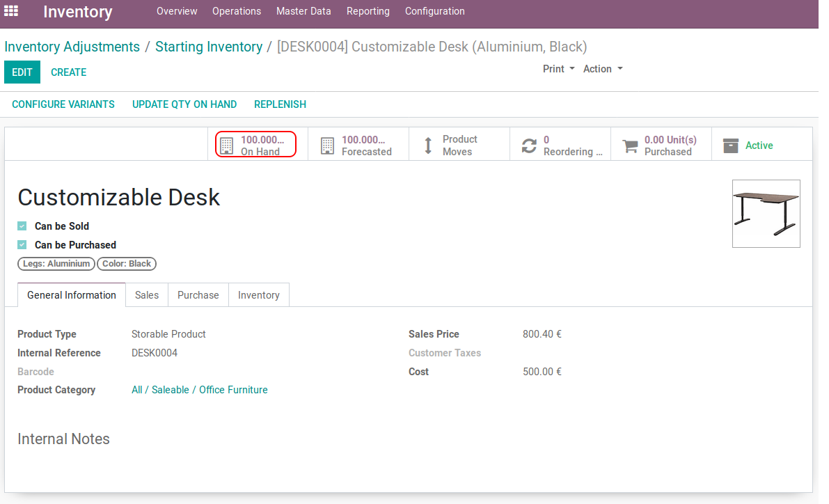The image size is (829, 504).
Task: Toggle the Can be Sold checkbox
Action: click(x=22, y=226)
